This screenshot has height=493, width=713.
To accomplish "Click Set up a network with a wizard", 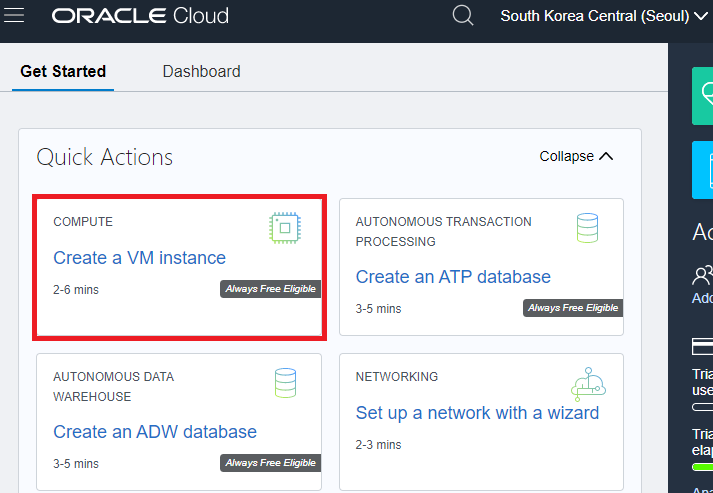I will [x=477, y=413].
